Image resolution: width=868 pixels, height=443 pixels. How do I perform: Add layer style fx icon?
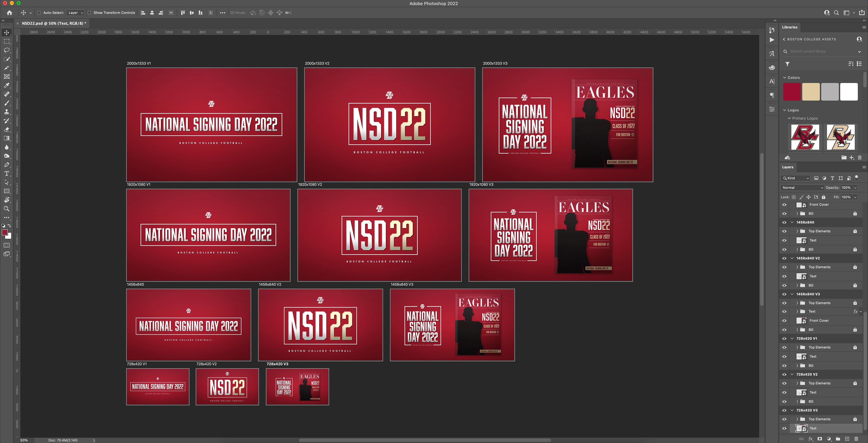(811, 439)
